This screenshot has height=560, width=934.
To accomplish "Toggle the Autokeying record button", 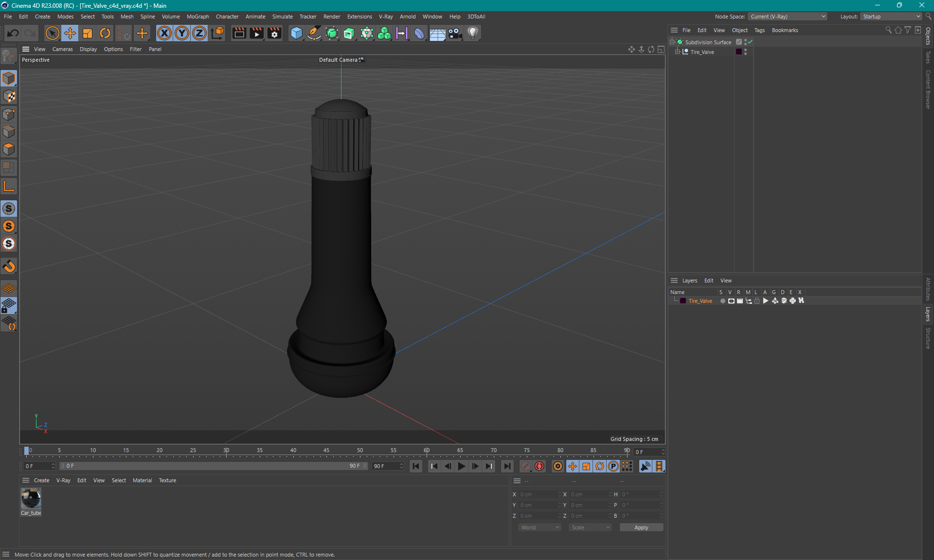I will pyautogui.click(x=539, y=466).
